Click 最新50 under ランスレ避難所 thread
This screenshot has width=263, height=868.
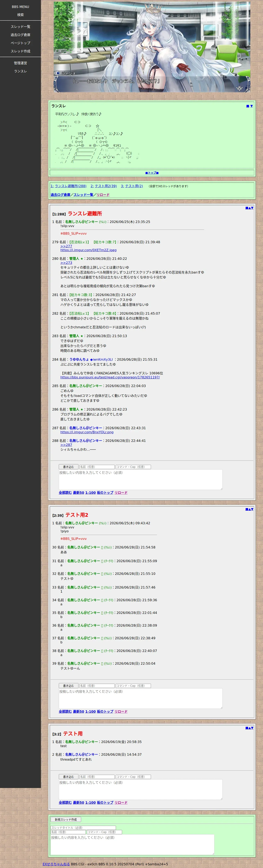pyautogui.click(x=79, y=493)
